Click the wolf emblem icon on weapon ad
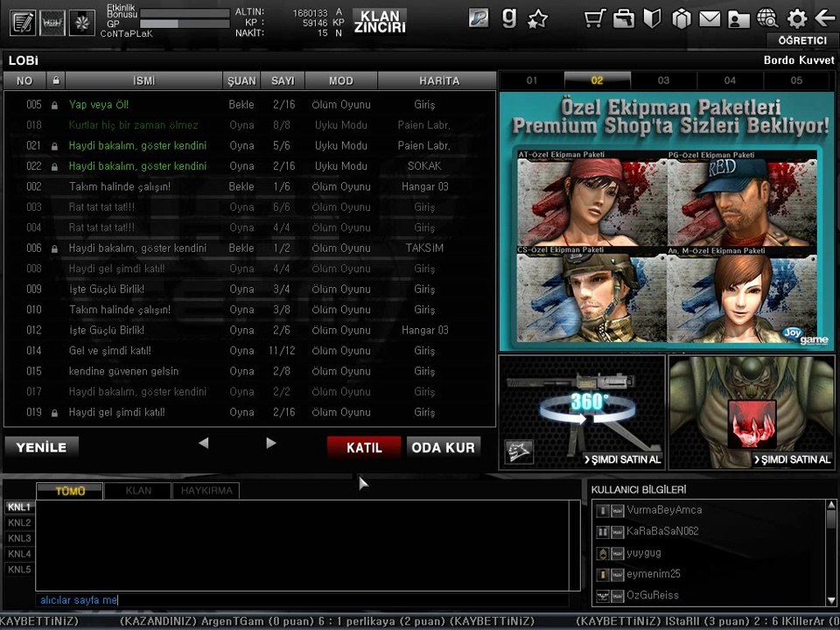The image size is (840, 630). tap(519, 451)
